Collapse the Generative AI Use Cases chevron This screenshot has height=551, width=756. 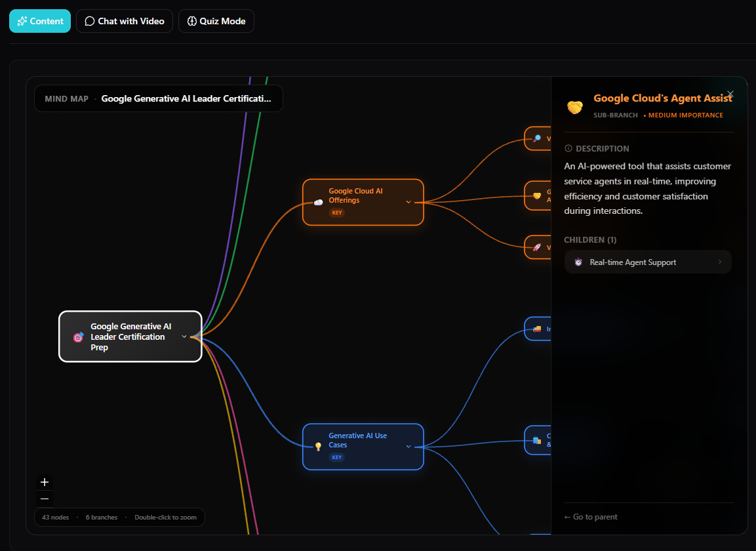click(x=408, y=447)
